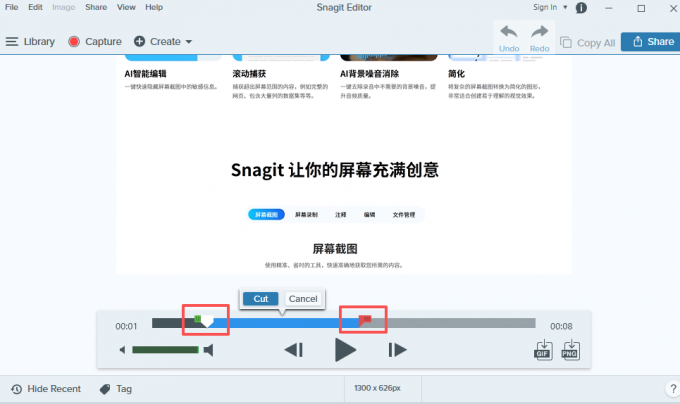Click Hide Recent
The height and width of the screenshot is (404, 680).
click(46, 389)
